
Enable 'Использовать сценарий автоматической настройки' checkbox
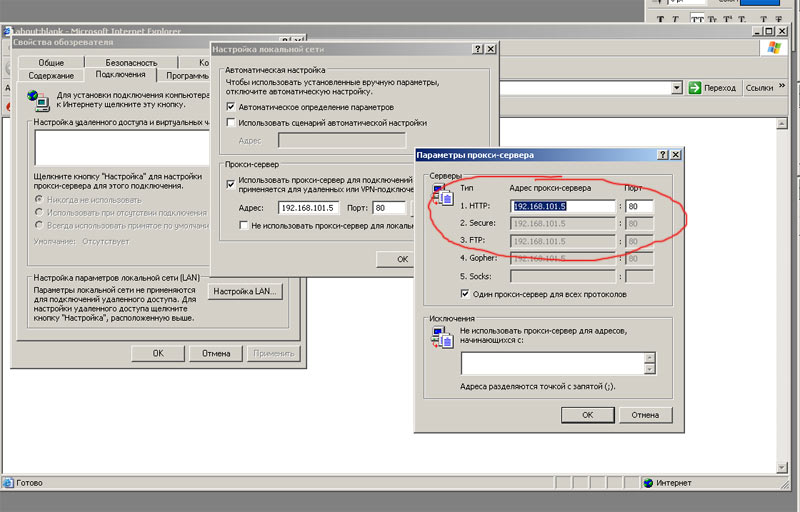pyautogui.click(x=231, y=123)
